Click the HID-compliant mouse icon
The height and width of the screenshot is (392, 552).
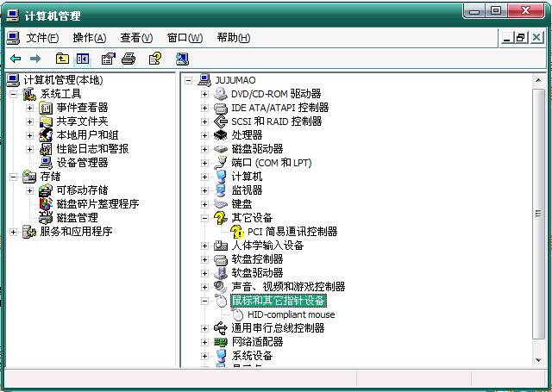(x=238, y=314)
